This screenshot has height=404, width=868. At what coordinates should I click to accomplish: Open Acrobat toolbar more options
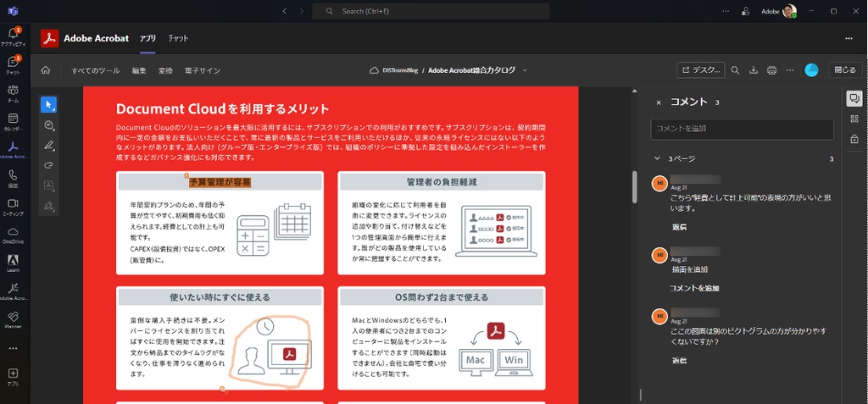coord(791,70)
